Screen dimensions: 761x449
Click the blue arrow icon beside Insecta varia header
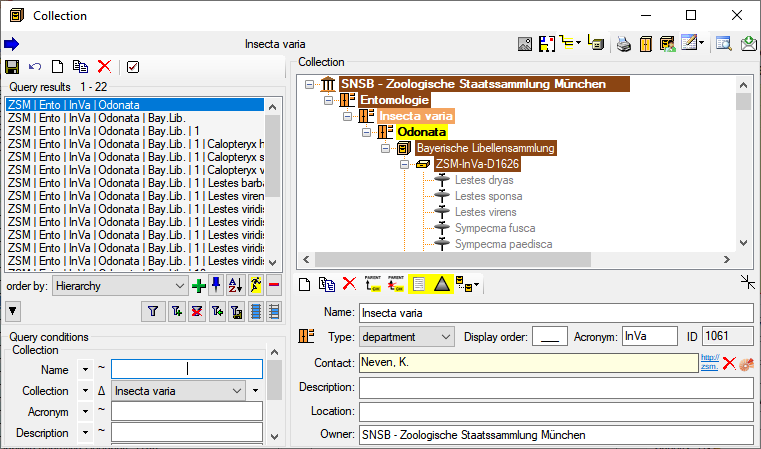point(12,44)
